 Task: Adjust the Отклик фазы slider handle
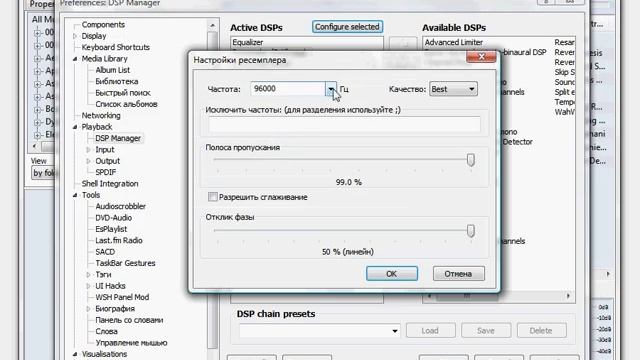[x=471, y=231]
